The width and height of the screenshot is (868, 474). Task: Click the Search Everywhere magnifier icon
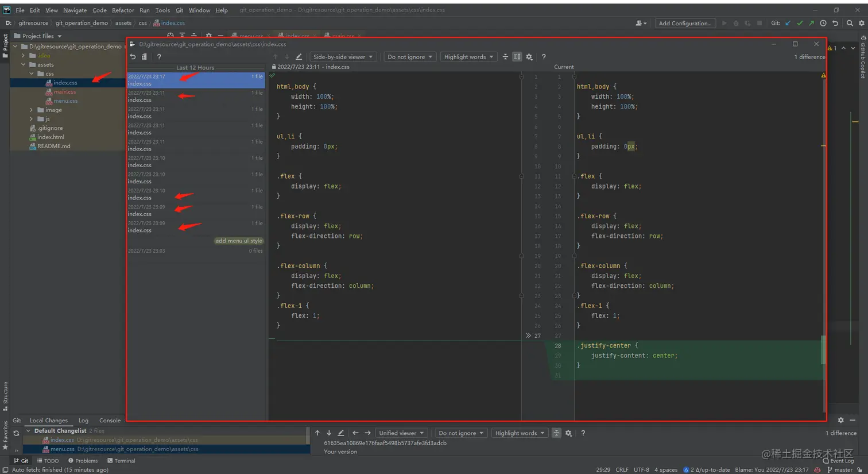pyautogui.click(x=850, y=24)
